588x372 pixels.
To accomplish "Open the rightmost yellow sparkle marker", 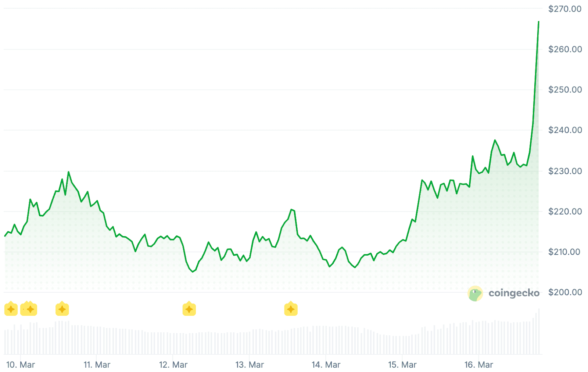I will (291, 309).
